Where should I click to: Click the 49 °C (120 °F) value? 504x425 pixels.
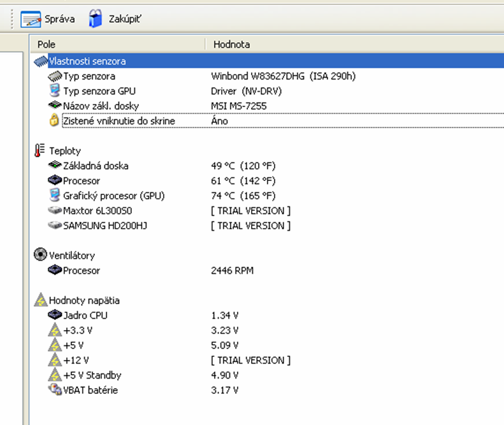[243, 166]
